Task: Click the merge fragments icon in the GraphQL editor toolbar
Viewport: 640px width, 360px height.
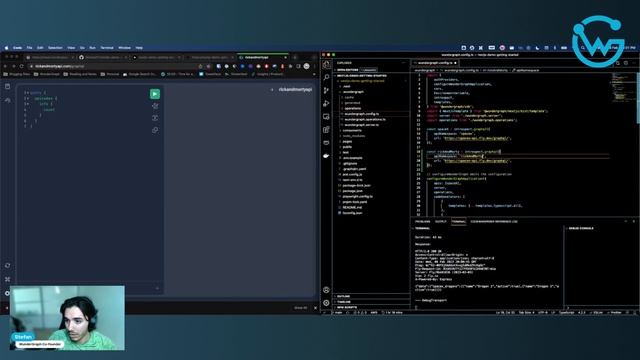Action: 155,118
